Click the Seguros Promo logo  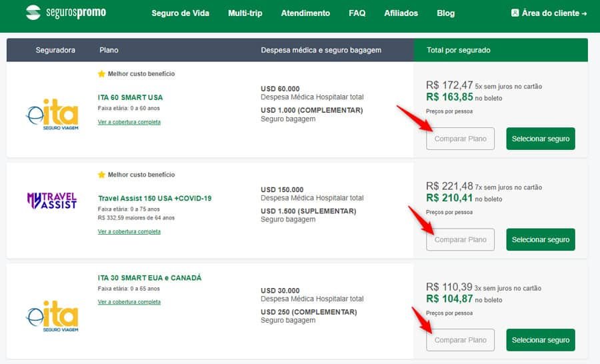pyautogui.click(x=66, y=13)
